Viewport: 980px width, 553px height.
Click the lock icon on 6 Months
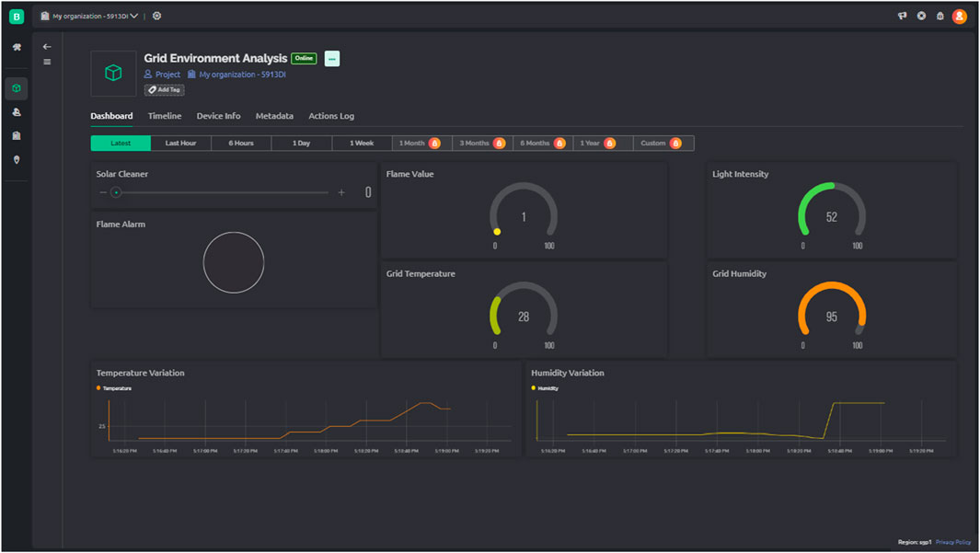[560, 144]
